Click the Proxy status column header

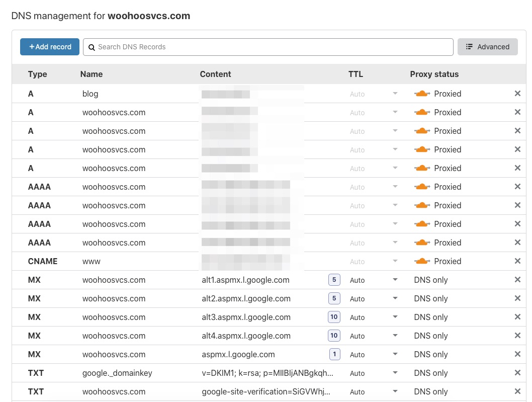coord(434,74)
